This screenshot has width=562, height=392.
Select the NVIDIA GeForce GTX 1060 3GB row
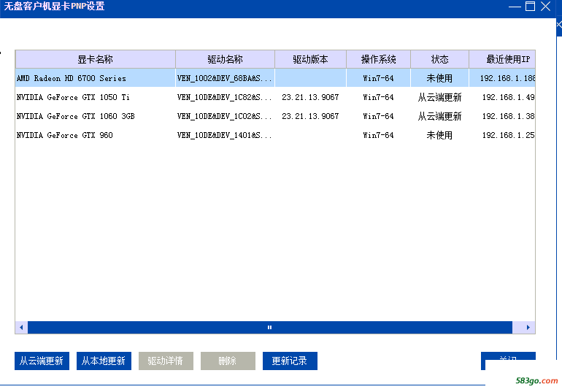click(x=275, y=116)
